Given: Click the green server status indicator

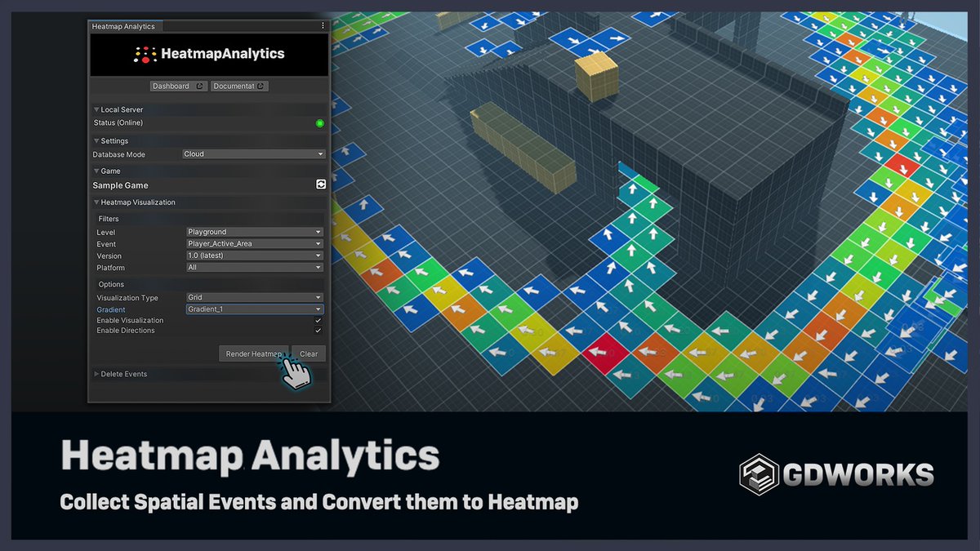Looking at the screenshot, I should point(320,123).
